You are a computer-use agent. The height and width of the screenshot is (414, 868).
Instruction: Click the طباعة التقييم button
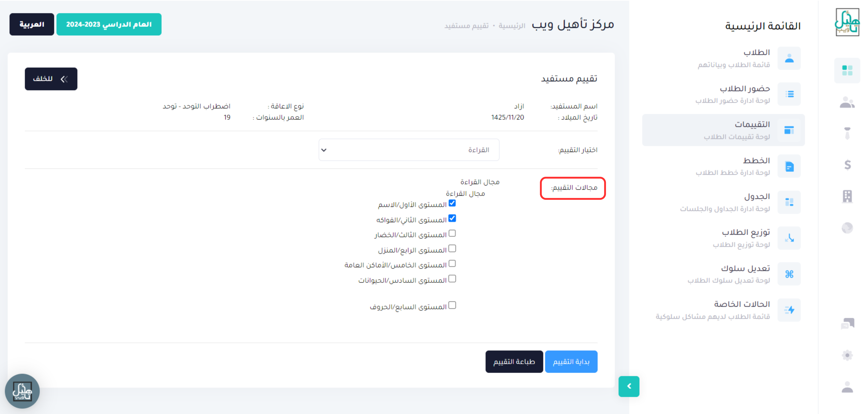(514, 362)
